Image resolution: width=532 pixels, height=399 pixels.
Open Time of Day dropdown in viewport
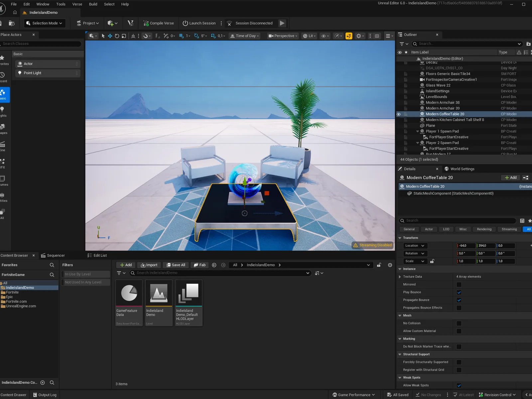click(x=244, y=36)
